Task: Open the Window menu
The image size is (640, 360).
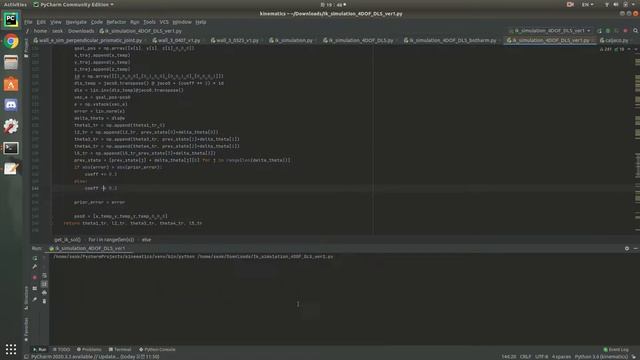Action: [x=182, y=22]
